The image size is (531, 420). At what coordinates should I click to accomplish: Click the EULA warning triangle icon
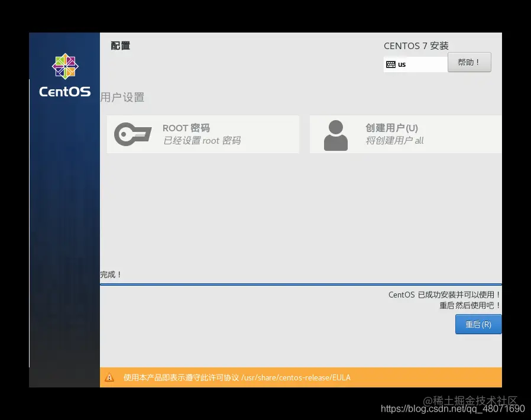[109, 377]
